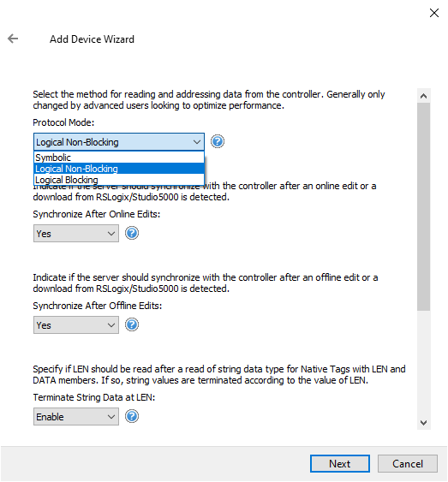Select Symbolic from the protocol list
Screen dimensions: 448x482
click(x=119, y=158)
